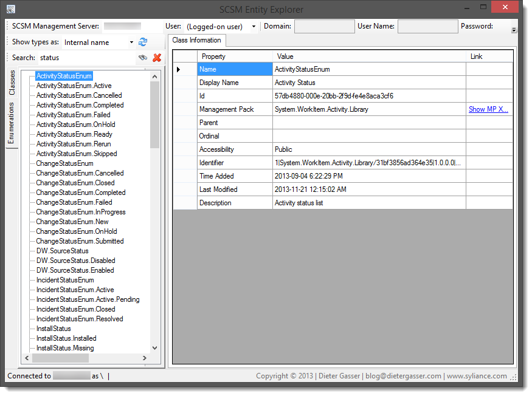Select ActivityStatusEnum.Active in tree
532x396 pixels.
74,86
